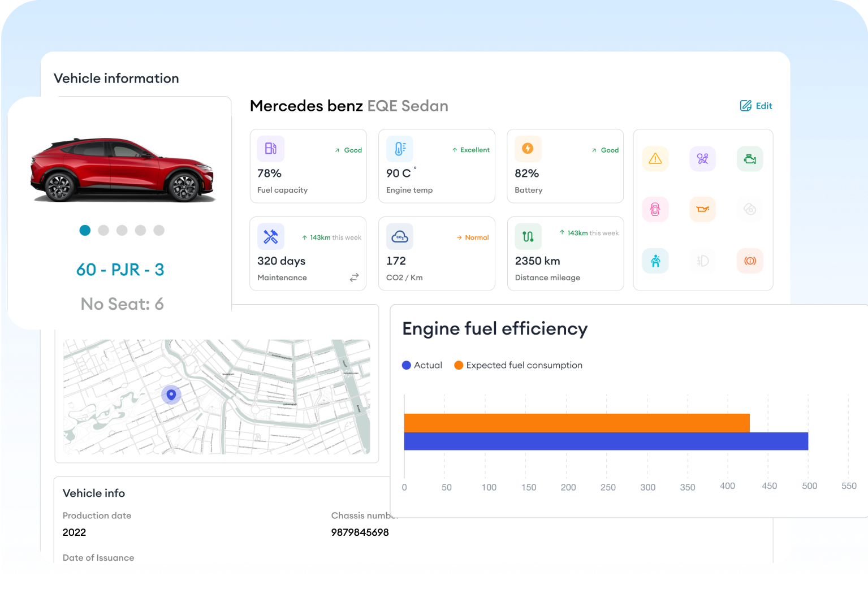The image size is (868, 611).
Task: Open the green check engine indicator
Action: (750, 159)
